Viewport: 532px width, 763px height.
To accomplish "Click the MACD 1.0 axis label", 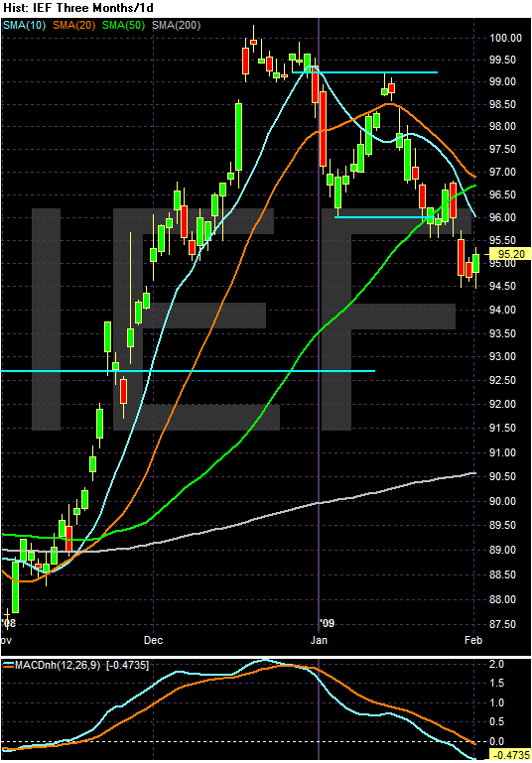I will (x=497, y=703).
